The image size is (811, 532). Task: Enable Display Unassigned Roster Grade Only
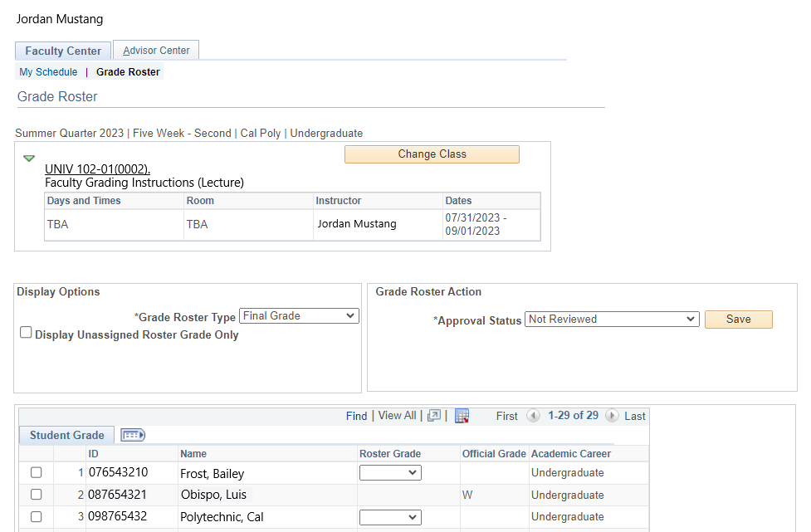coord(27,333)
